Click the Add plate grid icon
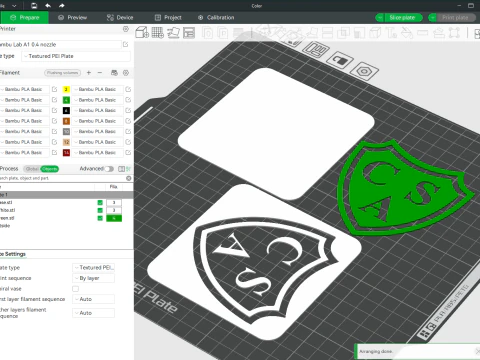 point(158,33)
